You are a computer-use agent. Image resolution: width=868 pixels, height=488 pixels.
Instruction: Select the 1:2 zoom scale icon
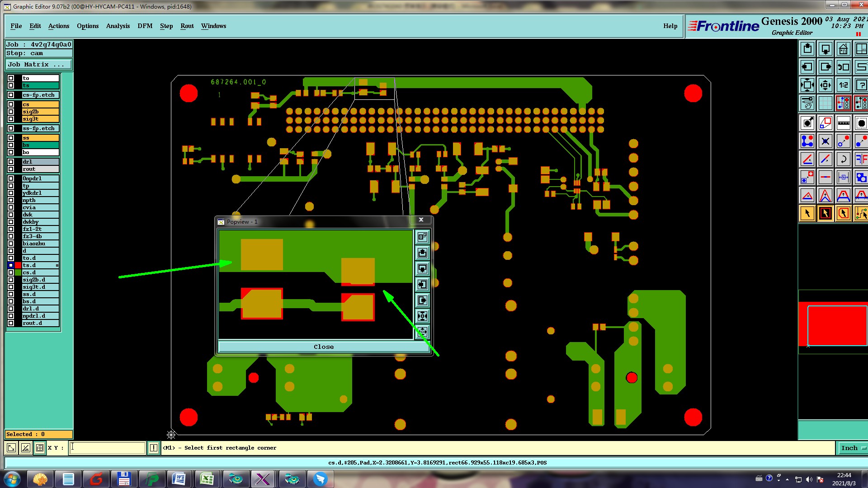pyautogui.click(x=843, y=85)
